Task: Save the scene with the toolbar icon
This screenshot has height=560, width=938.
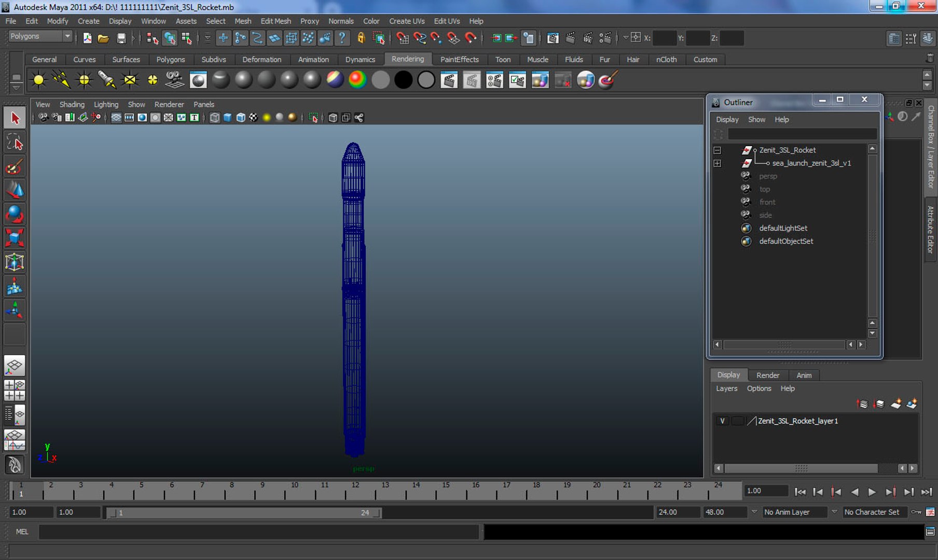Action: coord(121,38)
